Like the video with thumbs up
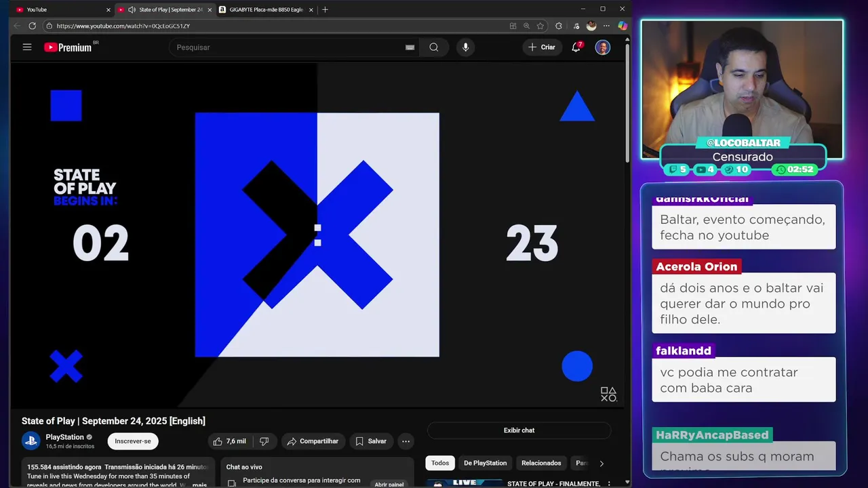Viewport: 868px width, 488px height. click(x=230, y=441)
